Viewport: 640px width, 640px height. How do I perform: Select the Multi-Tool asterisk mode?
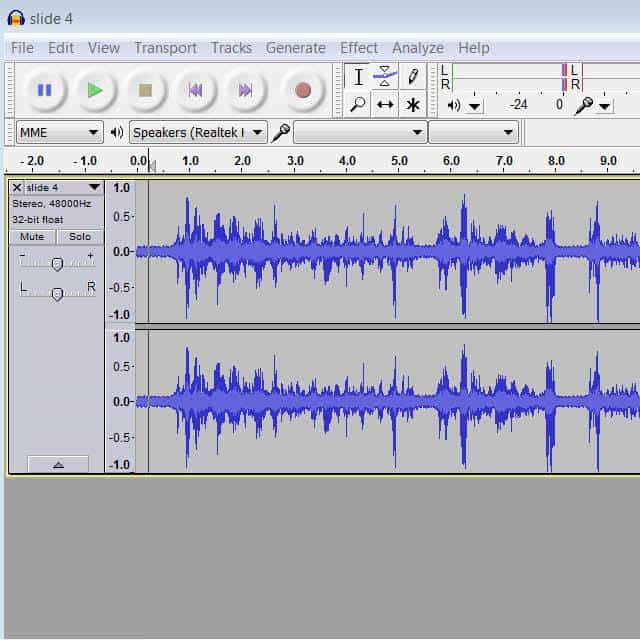click(413, 104)
